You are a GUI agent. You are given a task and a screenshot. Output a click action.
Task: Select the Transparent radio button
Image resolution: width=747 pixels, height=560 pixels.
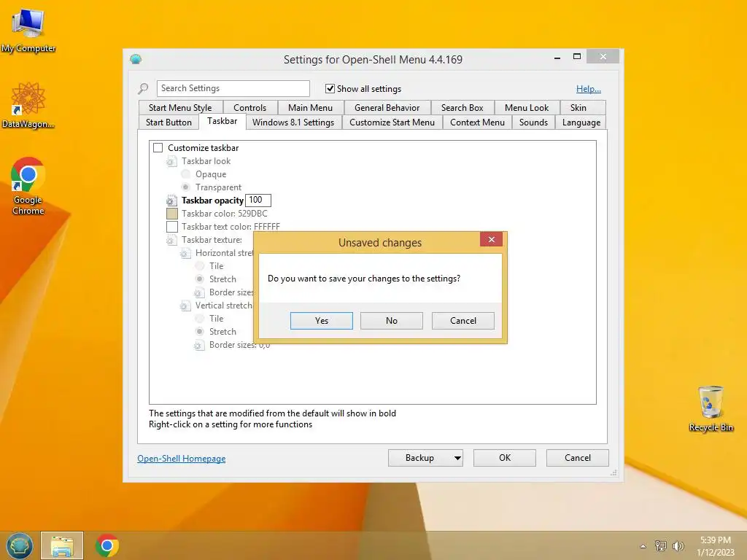186,187
